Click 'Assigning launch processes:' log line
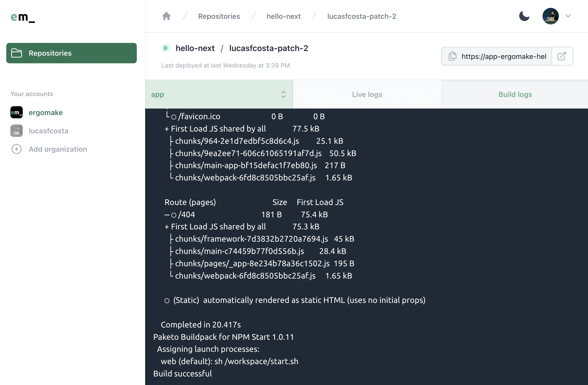588x385 pixels. pos(208,349)
